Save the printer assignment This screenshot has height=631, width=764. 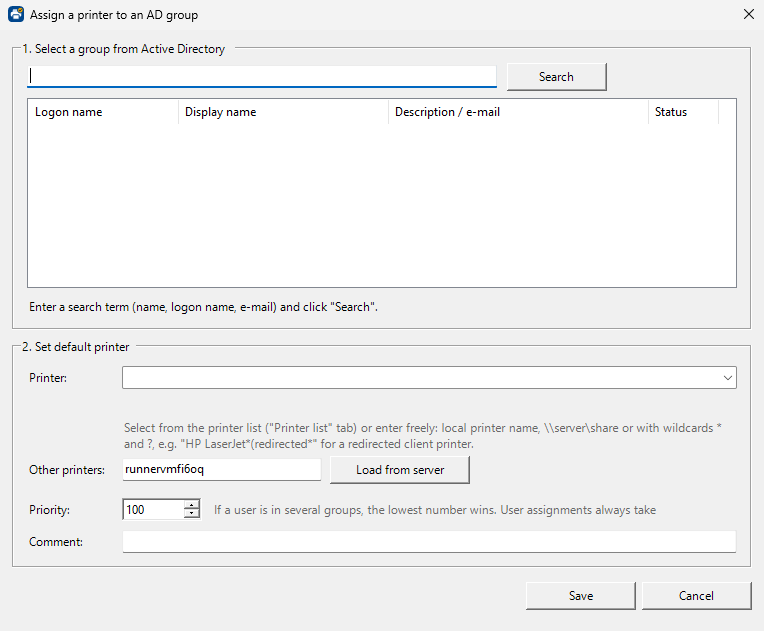pos(581,596)
